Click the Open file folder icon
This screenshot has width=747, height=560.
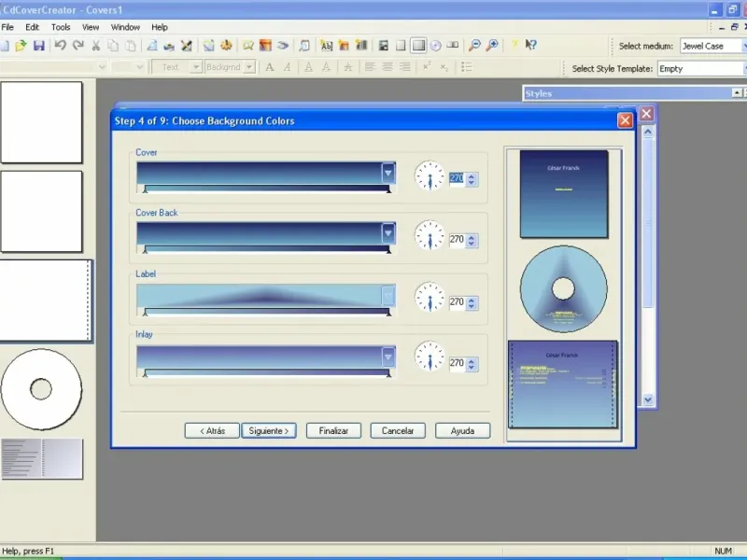[x=21, y=45]
